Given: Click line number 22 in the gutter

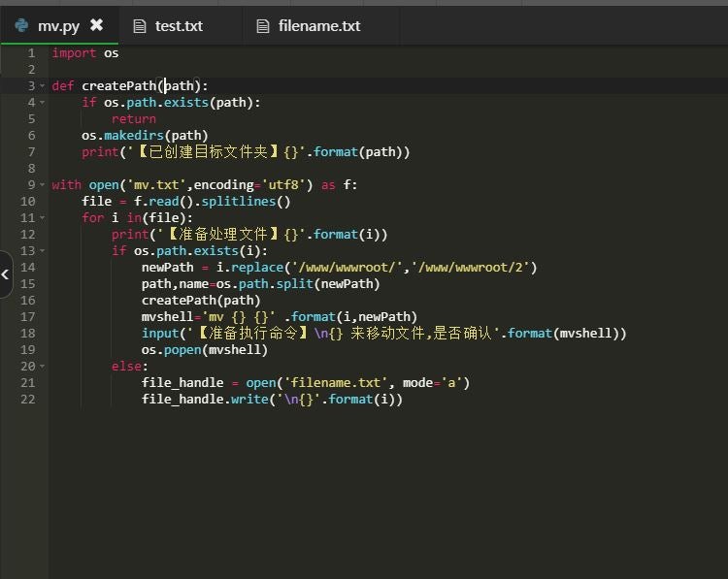Looking at the screenshot, I should click(27, 400).
